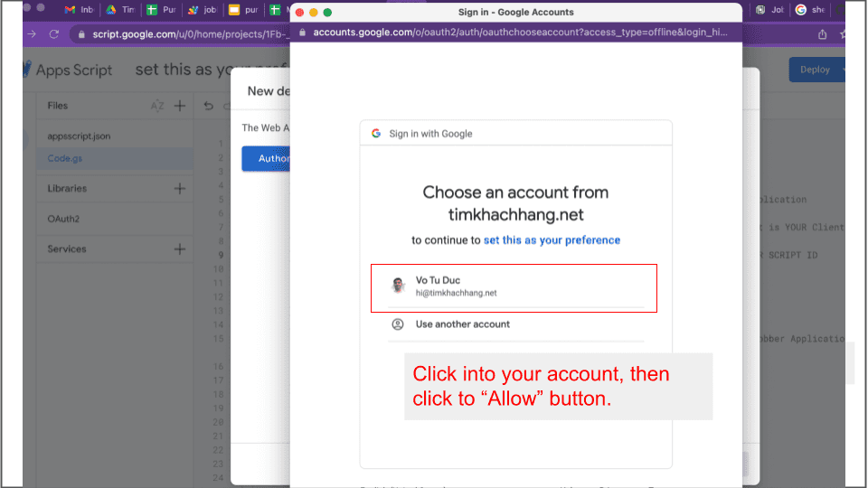Image resolution: width=868 pixels, height=488 pixels.
Task: Open the OAuth2 library entry
Action: [63, 219]
